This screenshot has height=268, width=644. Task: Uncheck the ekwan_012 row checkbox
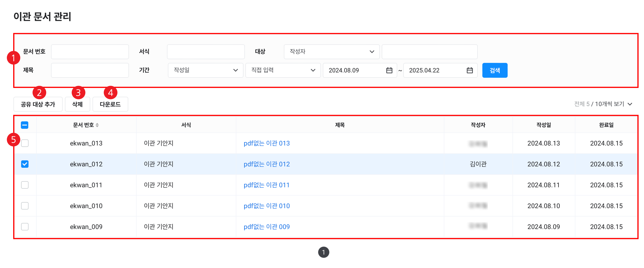click(x=25, y=164)
